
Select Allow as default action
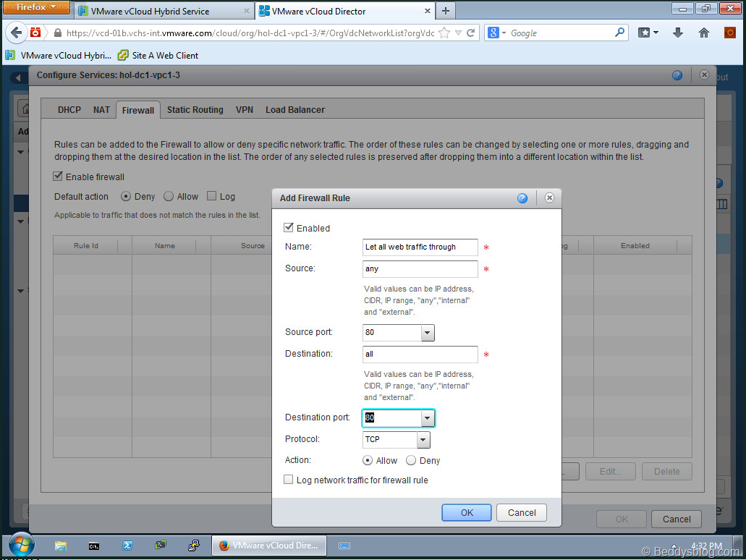169,197
